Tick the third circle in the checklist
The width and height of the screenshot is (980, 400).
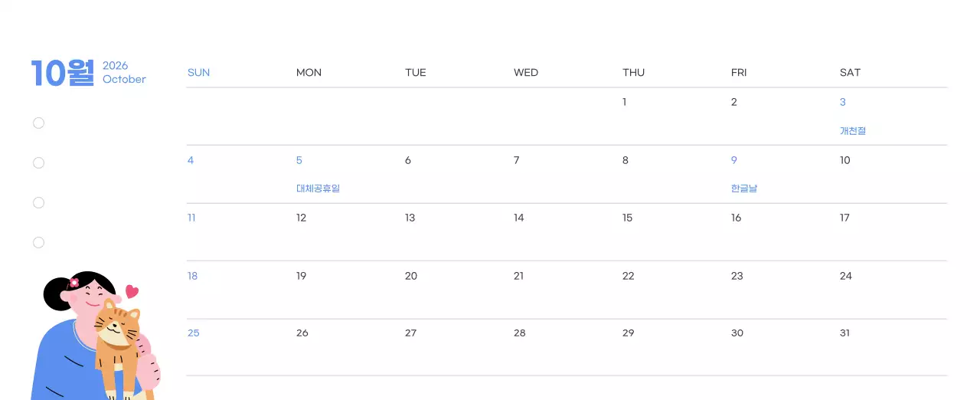38,203
